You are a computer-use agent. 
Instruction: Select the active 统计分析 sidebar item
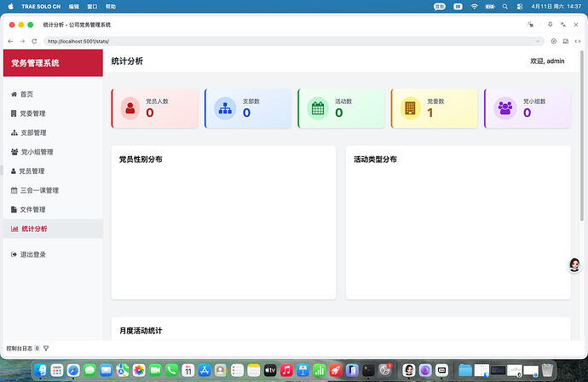53,229
